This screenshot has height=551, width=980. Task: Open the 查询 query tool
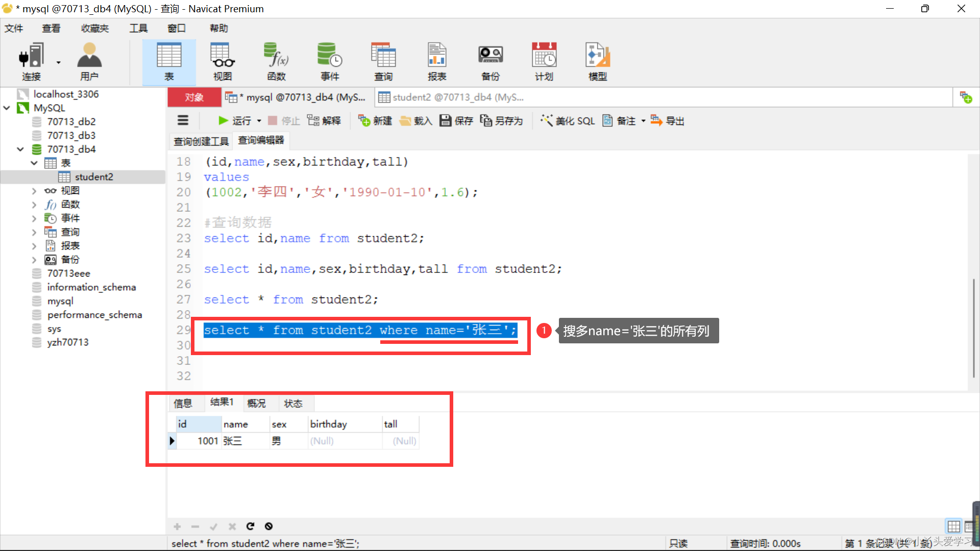(383, 62)
